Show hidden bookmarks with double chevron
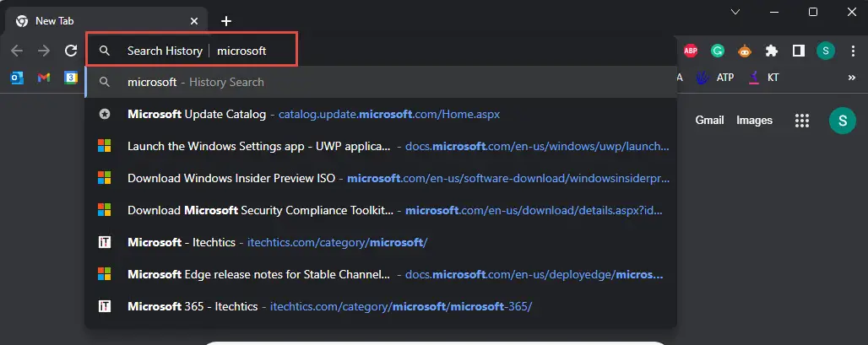This screenshot has width=868, height=345. [852, 78]
